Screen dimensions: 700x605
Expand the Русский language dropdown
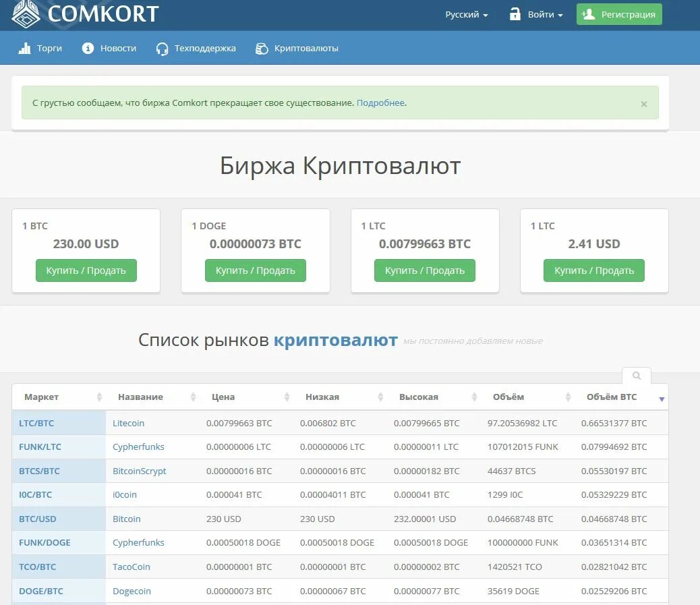pos(467,15)
